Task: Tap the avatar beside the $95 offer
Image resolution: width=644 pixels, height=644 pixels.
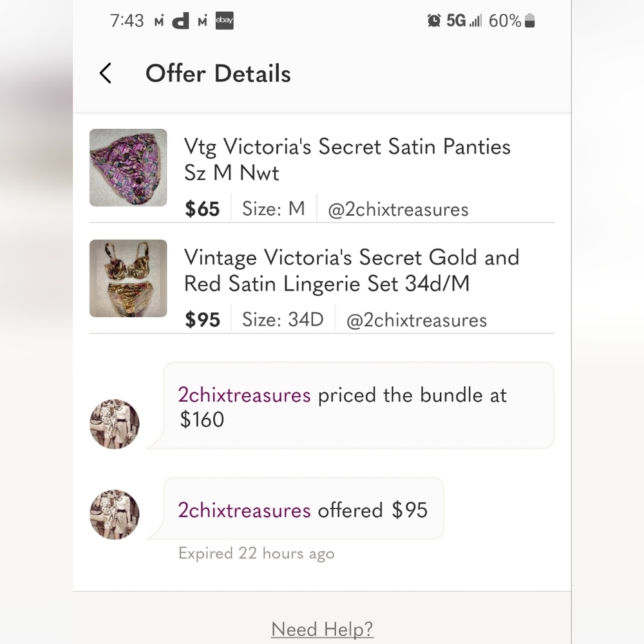Action: (x=114, y=515)
